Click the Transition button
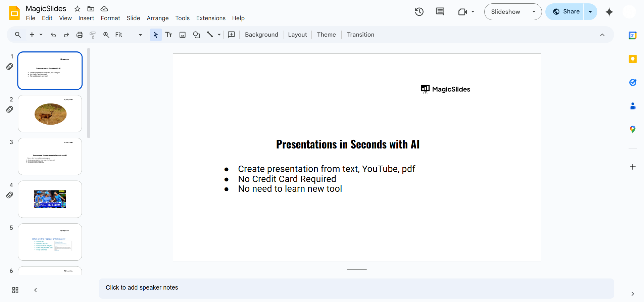The height and width of the screenshot is (302, 644). pos(360,35)
